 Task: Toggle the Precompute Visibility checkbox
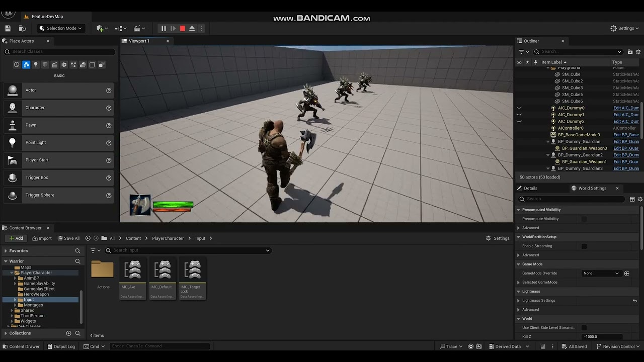tap(584, 219)
